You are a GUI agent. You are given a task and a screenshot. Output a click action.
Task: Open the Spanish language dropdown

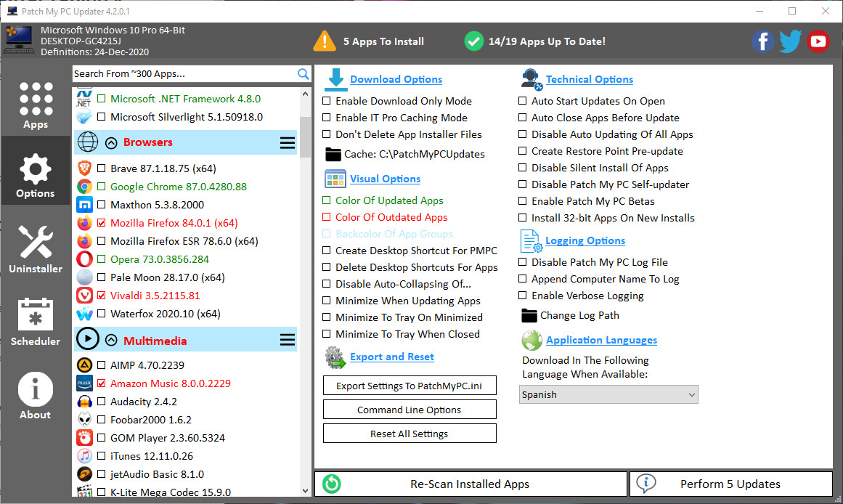pos(608,394)
